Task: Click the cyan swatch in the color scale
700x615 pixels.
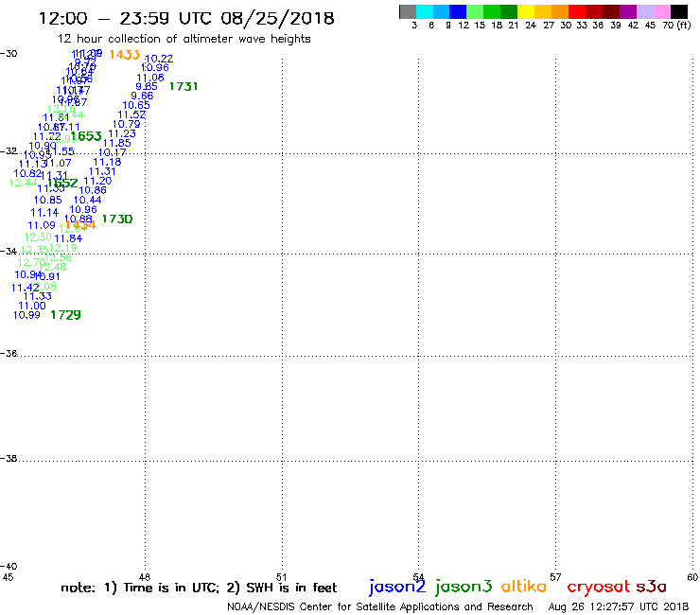Action: coord(425,11)
